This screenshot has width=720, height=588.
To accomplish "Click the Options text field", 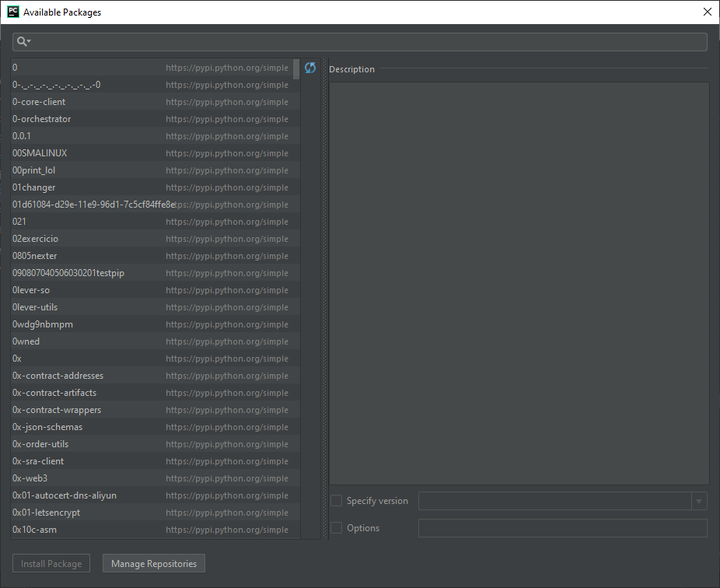I will pyautogui.click(x=562, y=528).
